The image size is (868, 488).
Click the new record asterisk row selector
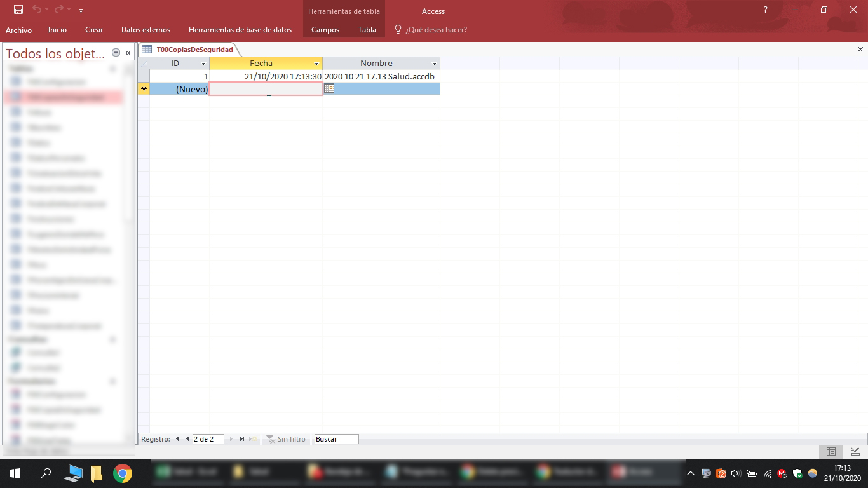(x=144, y=89)
